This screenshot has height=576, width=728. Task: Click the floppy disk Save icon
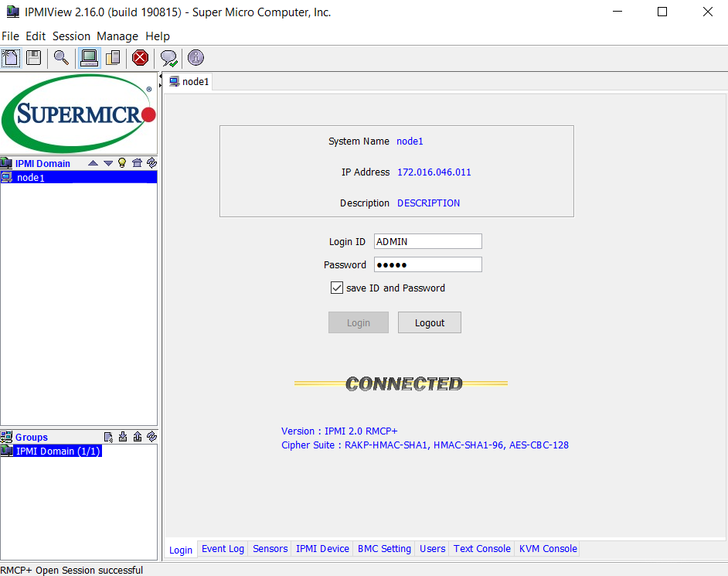click(x=33, y=58)
